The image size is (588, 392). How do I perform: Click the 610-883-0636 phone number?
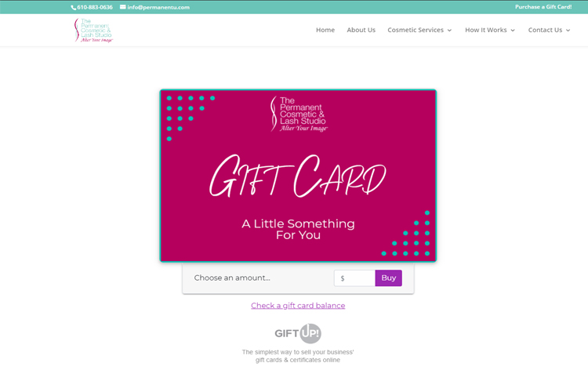point(95,7)
